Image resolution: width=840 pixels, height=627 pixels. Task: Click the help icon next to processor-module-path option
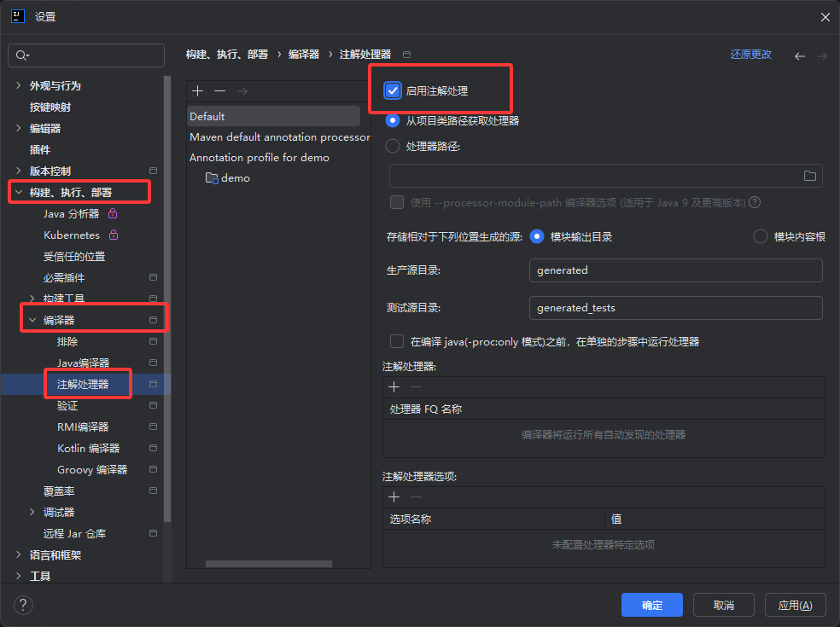(x=755, y=203)
